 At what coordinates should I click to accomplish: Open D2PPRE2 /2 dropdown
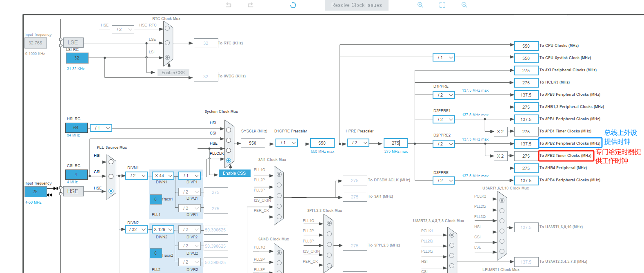pos(444,144)
